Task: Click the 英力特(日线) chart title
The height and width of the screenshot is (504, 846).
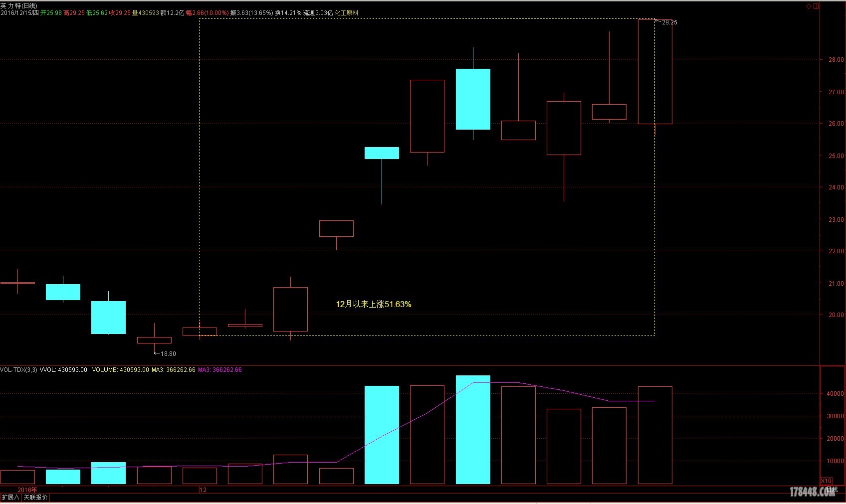Action: 19,6
